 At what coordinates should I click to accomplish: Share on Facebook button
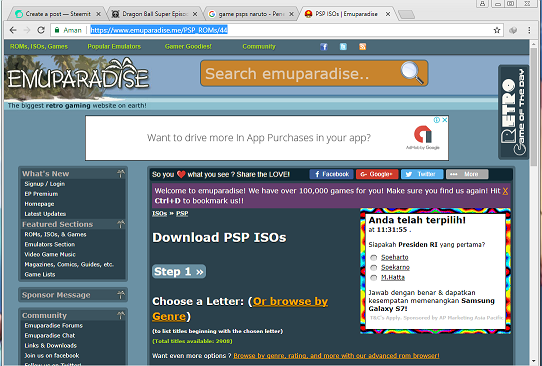[331, 174]
